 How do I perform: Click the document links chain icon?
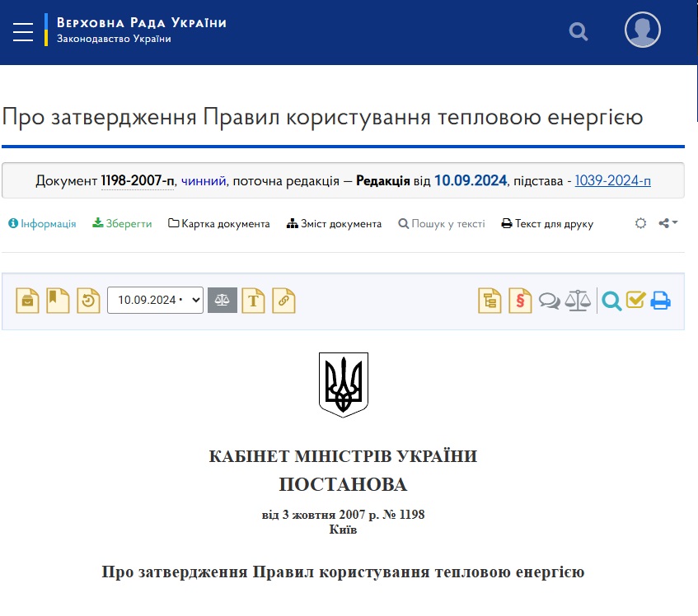284,301
